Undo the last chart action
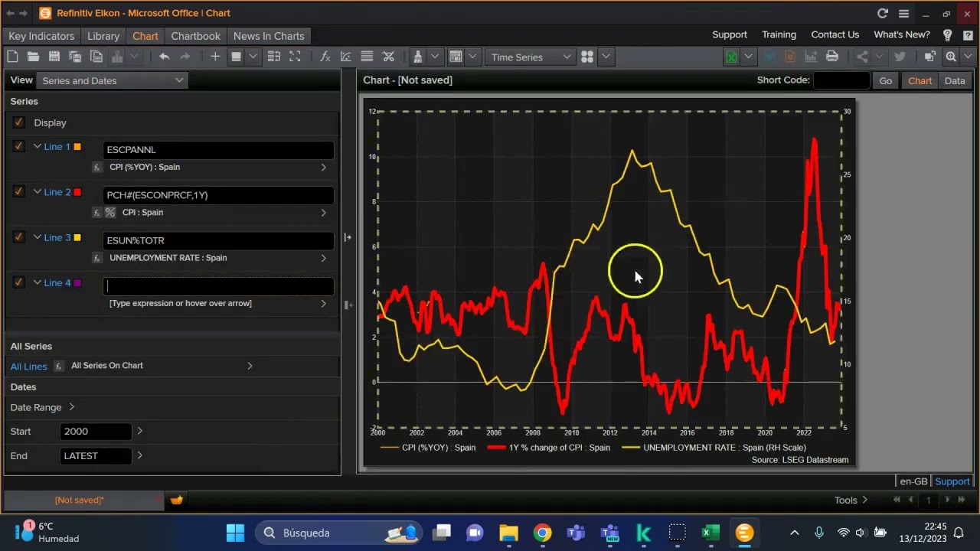Screen dimensions: 980x551 (164, 57)
